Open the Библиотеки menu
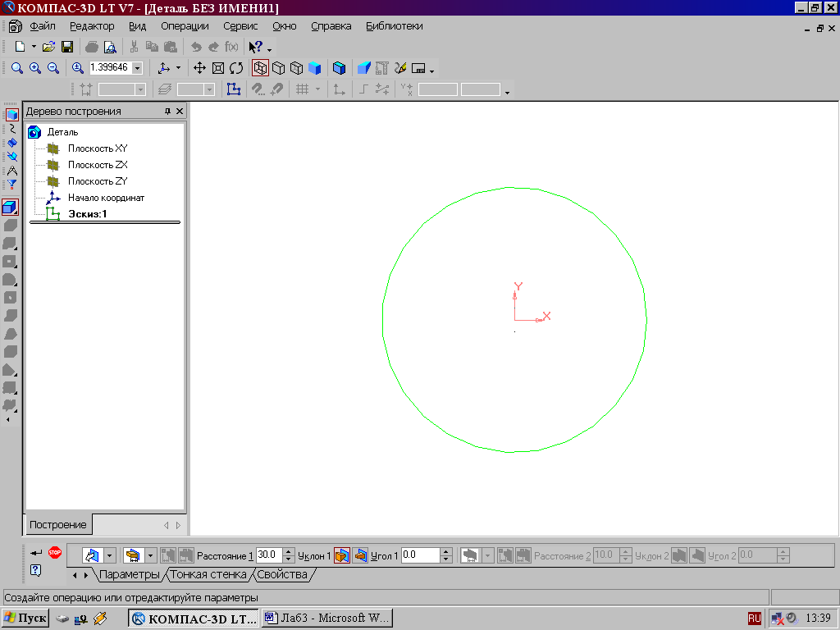The width and height of the screenshot is (840, 630). [395, 25]
